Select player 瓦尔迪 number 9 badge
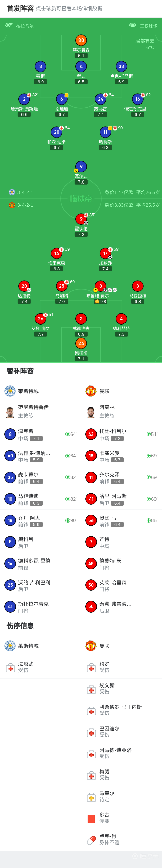 tap(81, 167)
